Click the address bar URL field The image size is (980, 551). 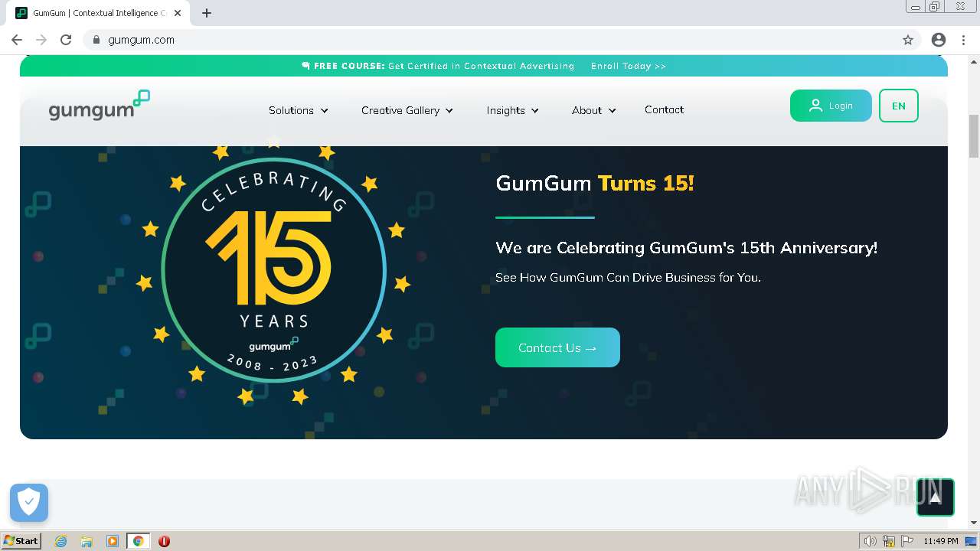[x=490, y=40]
